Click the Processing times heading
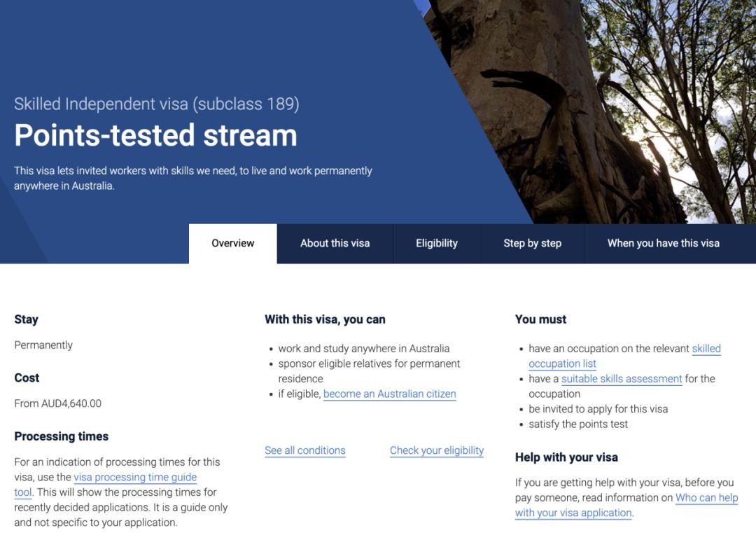The image size is (756, 540). [62, 436]
